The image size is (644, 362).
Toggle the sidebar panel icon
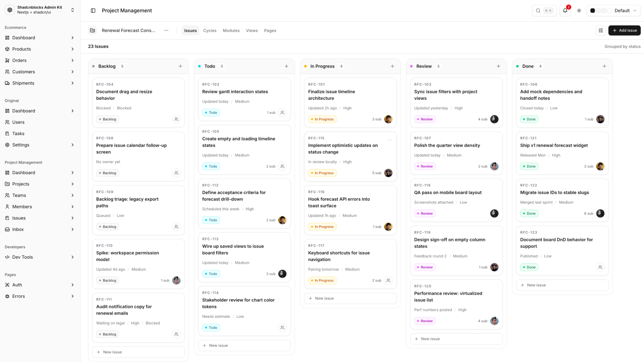(x=93, y=10)
